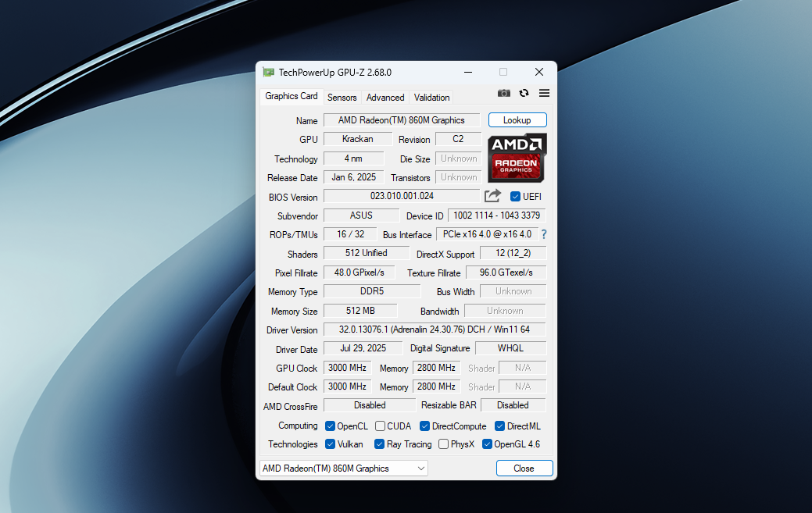Click the GPU-Z title bar app icon

click(269, 72)
